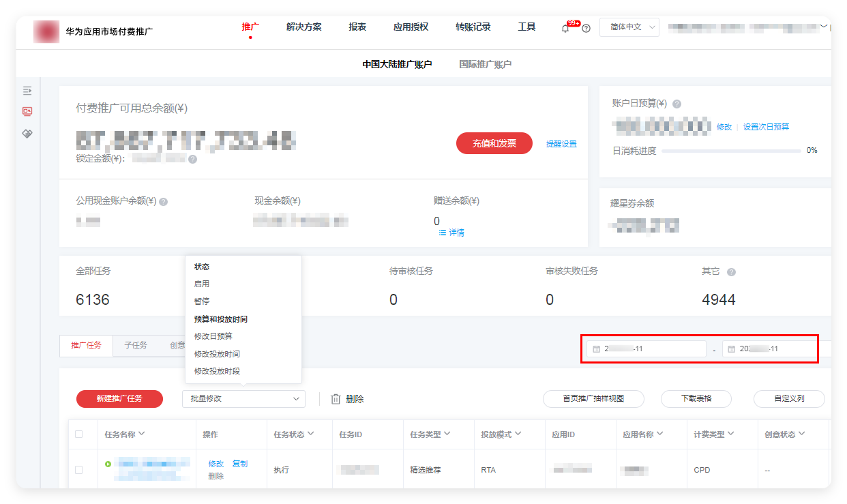The image size is (847, 504).
Task: Open the 转账记录 top menu
Action: click(x=473, y=27)
